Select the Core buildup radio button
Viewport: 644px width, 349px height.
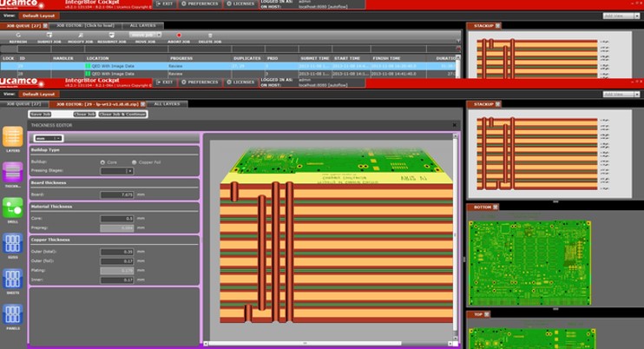tap(104, 161)
